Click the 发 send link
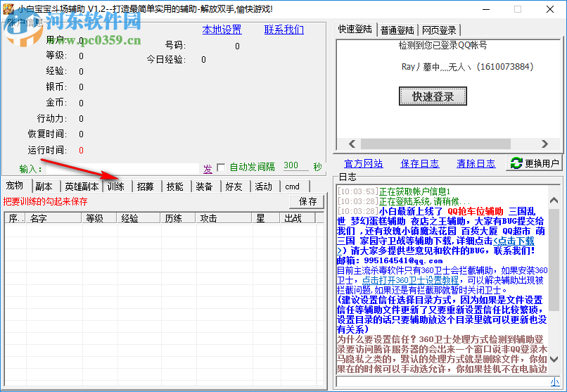 click(208, 168)
